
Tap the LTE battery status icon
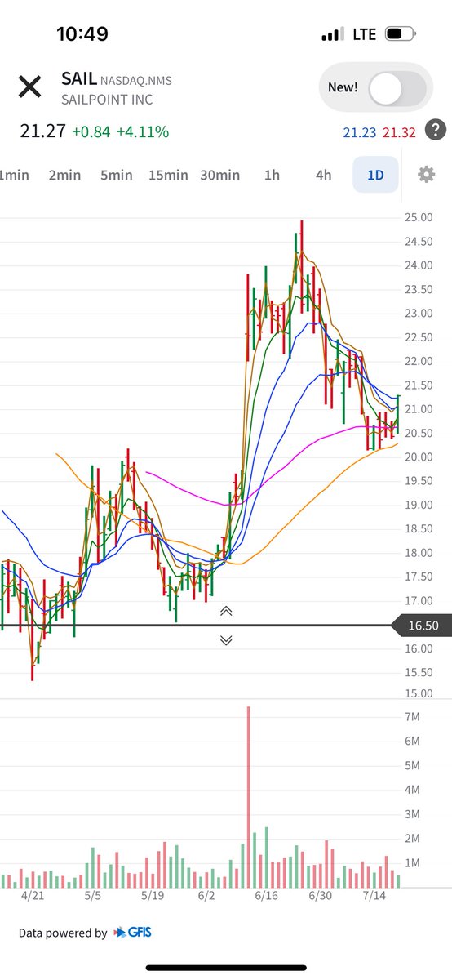coord(400,34)
